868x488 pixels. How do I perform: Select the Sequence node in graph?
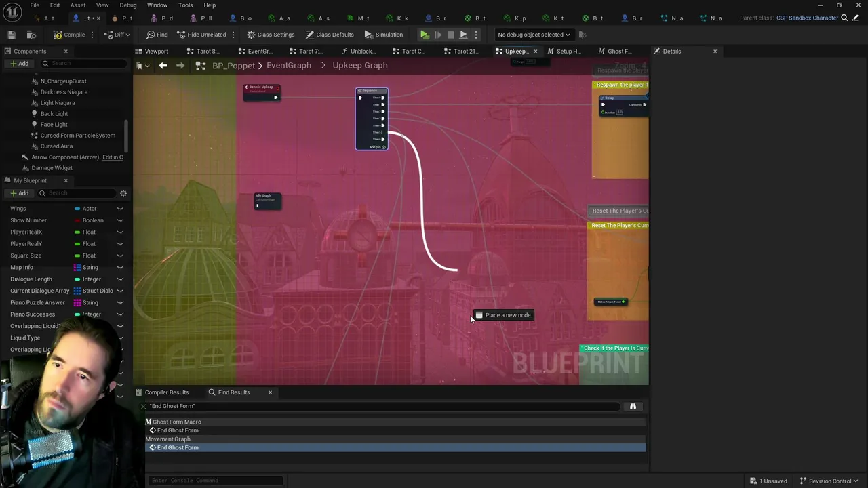pyautogui.click(x=372, y=119)
